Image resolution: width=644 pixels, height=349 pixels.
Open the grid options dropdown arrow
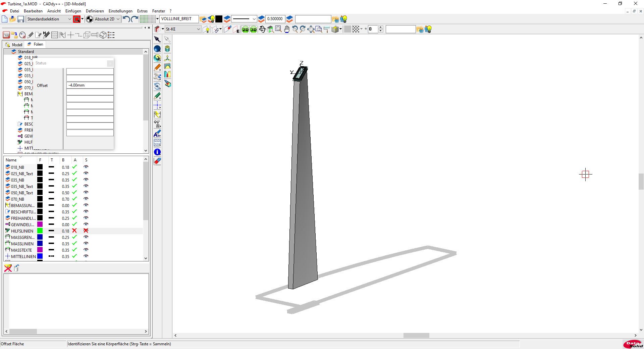coord(157,19)
